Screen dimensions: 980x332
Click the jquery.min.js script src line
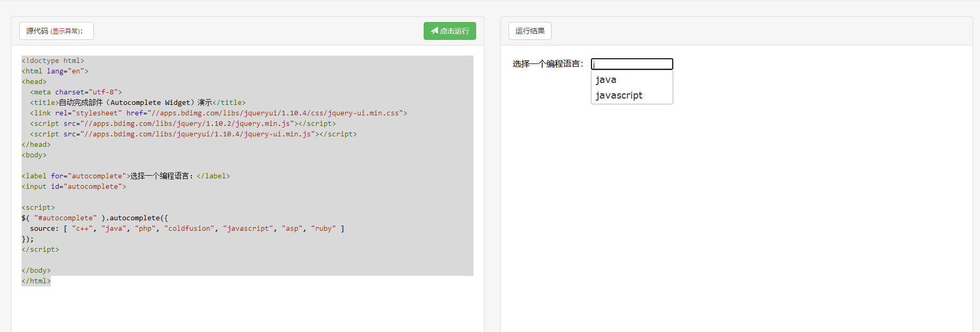tap(183, 124)
